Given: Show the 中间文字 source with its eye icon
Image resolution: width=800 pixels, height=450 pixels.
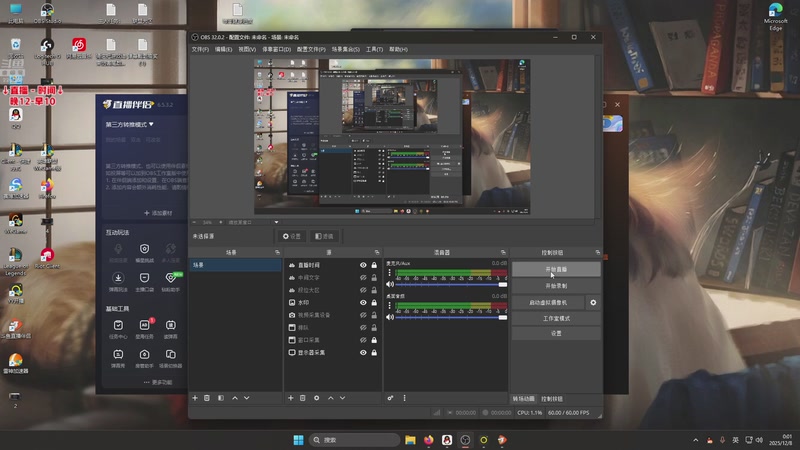Looking at the screenshot, I should (363, 278).
